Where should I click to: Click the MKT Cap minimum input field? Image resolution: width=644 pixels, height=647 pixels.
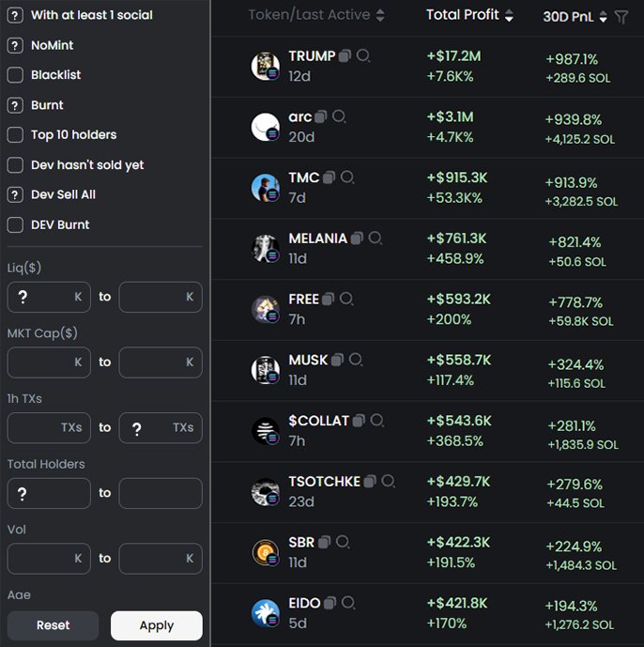coord(49,362)
